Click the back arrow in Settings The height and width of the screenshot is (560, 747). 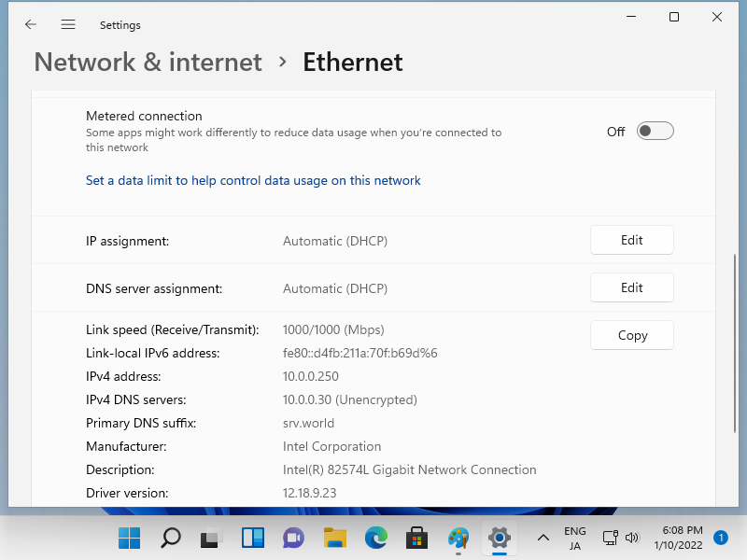(x=31, y=24)
